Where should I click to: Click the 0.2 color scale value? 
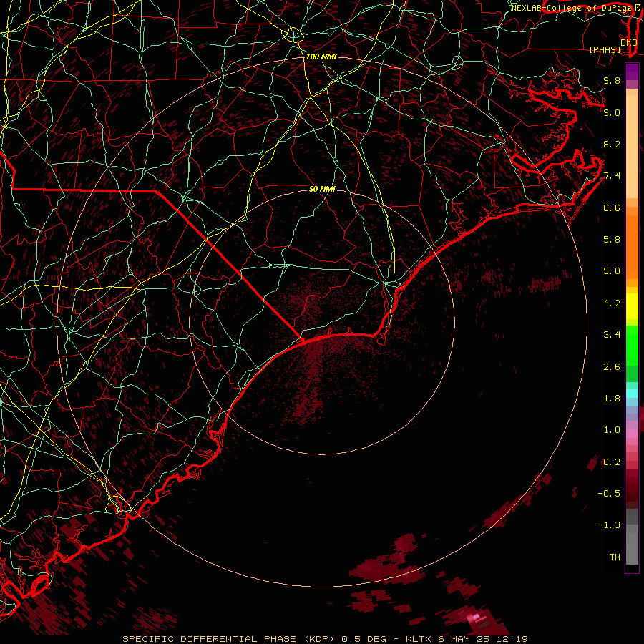612,462
